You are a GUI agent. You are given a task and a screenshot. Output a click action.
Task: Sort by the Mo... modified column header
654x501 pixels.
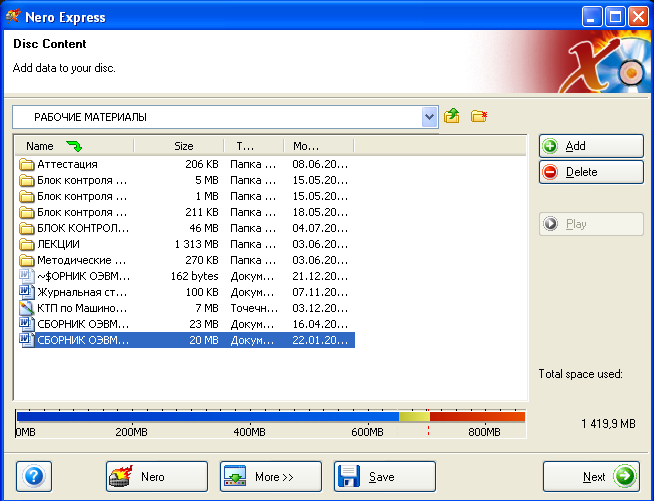click(319, 146)
